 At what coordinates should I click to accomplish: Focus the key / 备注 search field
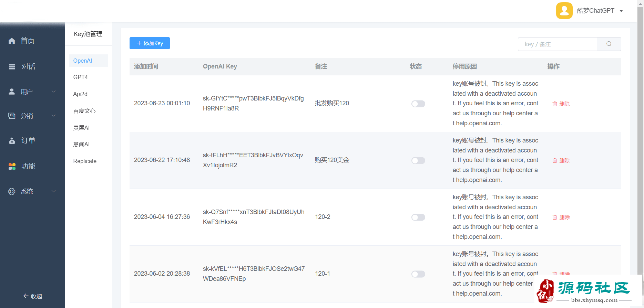pos(558,44)
